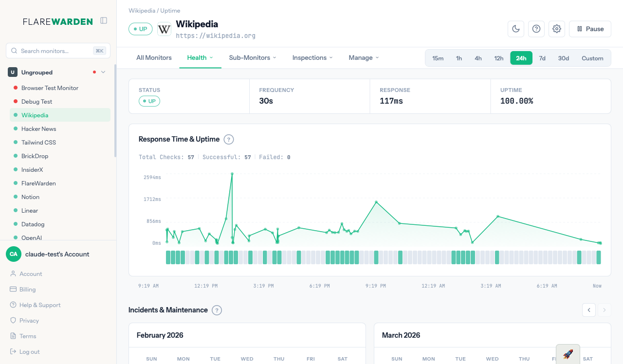Click the Wikipedia logo icon in header
Image resolution: width=623 pixels, height=364 pixels.
[164, 29]
